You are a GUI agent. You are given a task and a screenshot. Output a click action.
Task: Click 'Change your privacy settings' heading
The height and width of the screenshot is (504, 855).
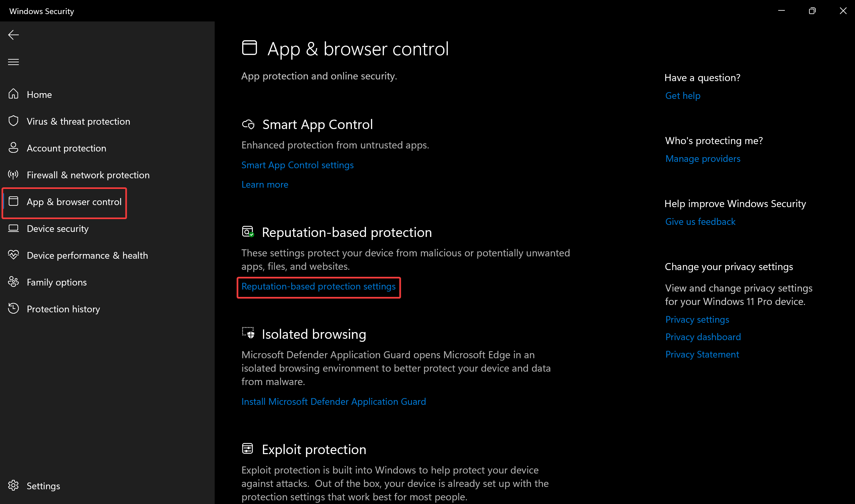729,267
